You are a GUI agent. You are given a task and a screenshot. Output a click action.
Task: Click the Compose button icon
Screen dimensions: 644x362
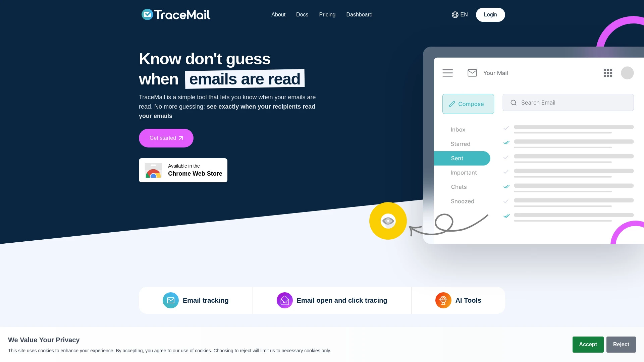[x=452, y=104]
